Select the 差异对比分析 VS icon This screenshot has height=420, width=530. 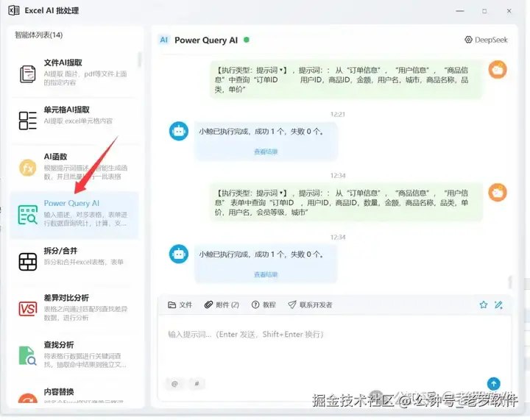coord(28,309)
